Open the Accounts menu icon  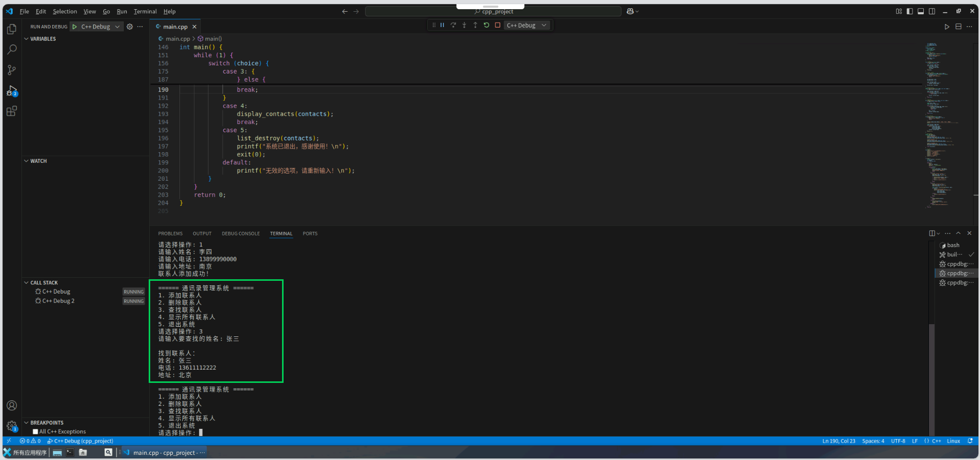pyautogui.click(x=12, y=405)
